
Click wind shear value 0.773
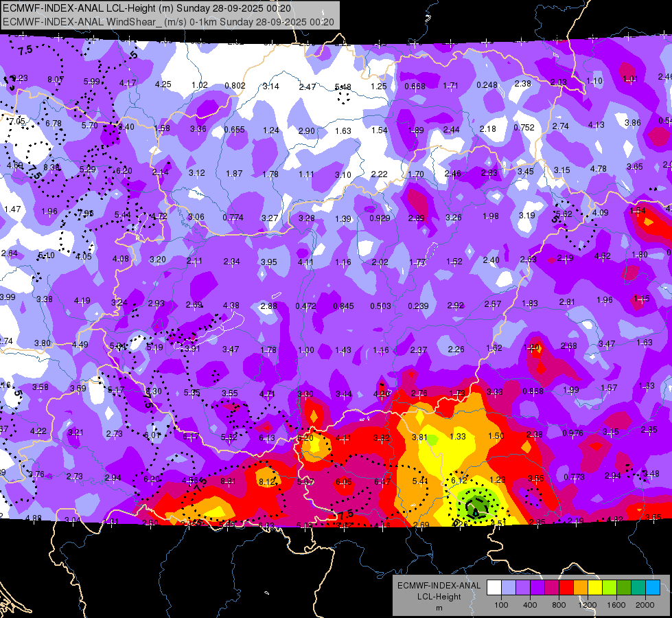pos(575,477)
